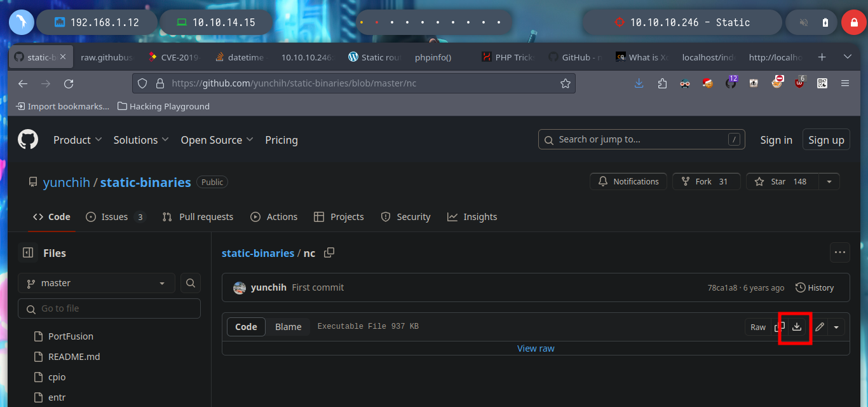Expand the list all tabs chevron
Screen dimensions: 868x407
coord(847,57)
